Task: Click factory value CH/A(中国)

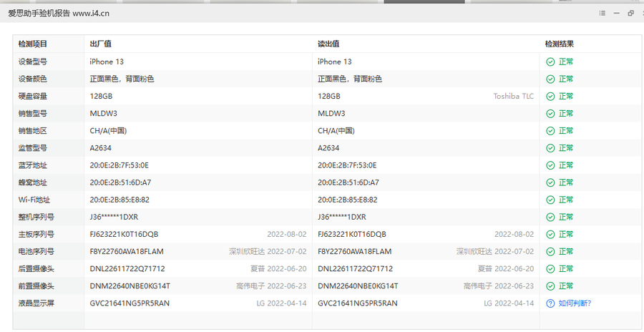Action: (x=108, y=131)
